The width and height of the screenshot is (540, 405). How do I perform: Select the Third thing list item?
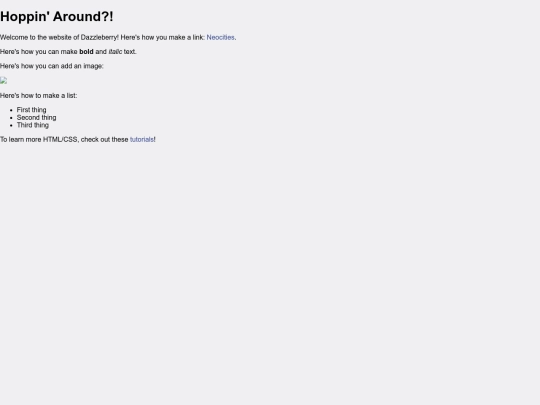[x=33, y=125]
